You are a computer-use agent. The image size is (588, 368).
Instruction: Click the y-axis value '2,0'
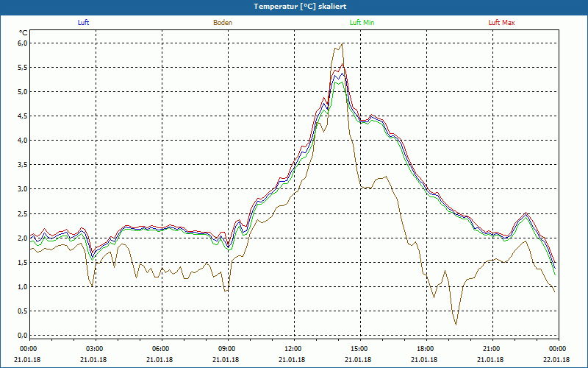pyautogui.click(x=23, y=238)
